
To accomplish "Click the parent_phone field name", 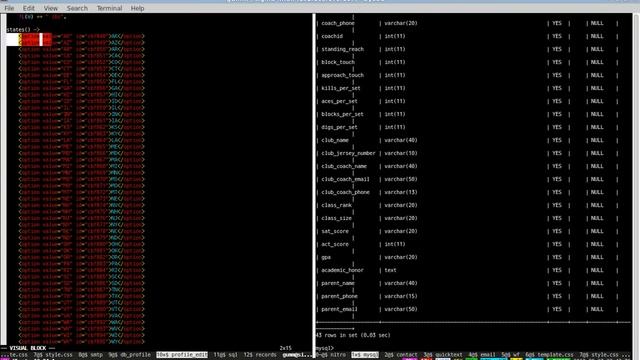I will pyautogui.click(x=339, y=296).
